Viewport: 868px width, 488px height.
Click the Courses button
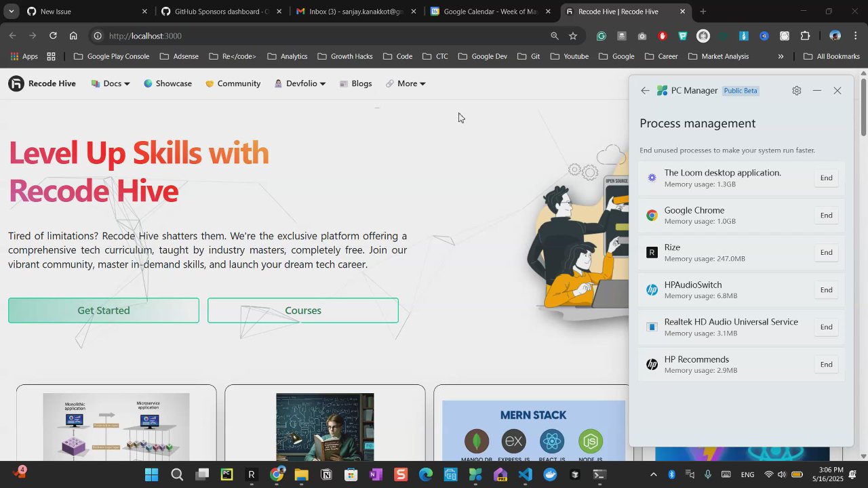pyautogui.click(x=303, y=310)
